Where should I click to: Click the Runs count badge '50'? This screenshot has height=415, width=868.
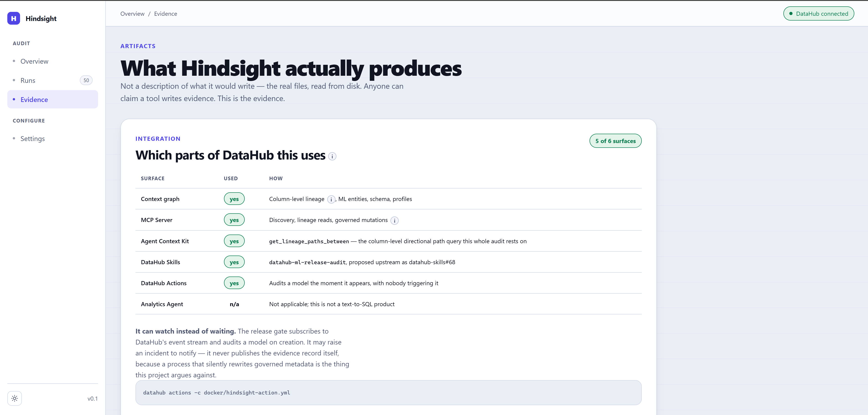point(86,80)
